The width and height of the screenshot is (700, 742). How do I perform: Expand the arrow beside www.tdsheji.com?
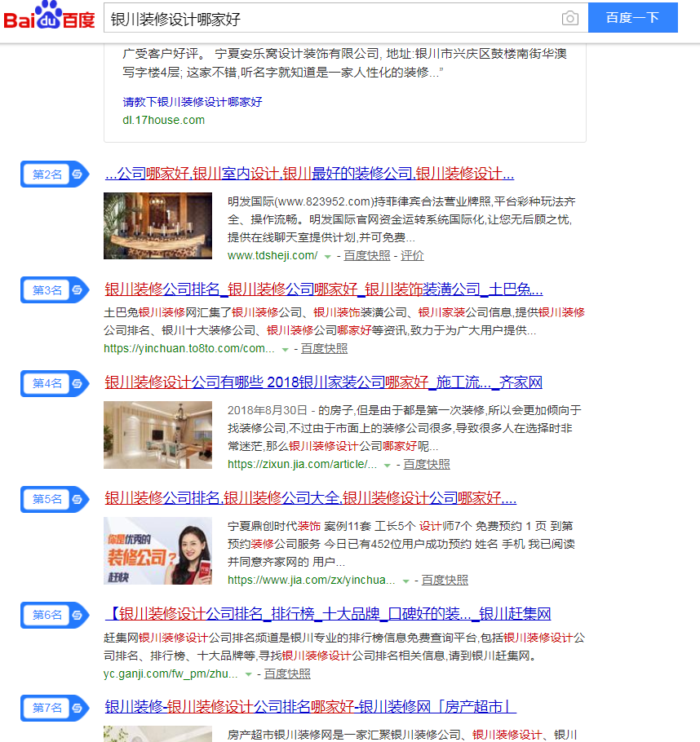coord(327,257)
